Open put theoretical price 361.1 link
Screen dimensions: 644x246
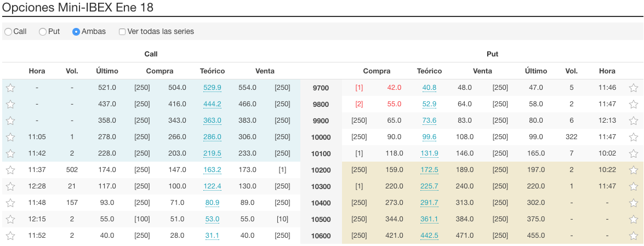point(429,219)
